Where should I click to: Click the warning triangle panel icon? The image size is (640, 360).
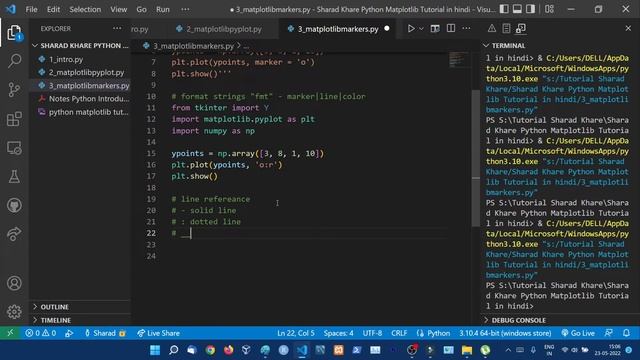[x=492, y=28]
